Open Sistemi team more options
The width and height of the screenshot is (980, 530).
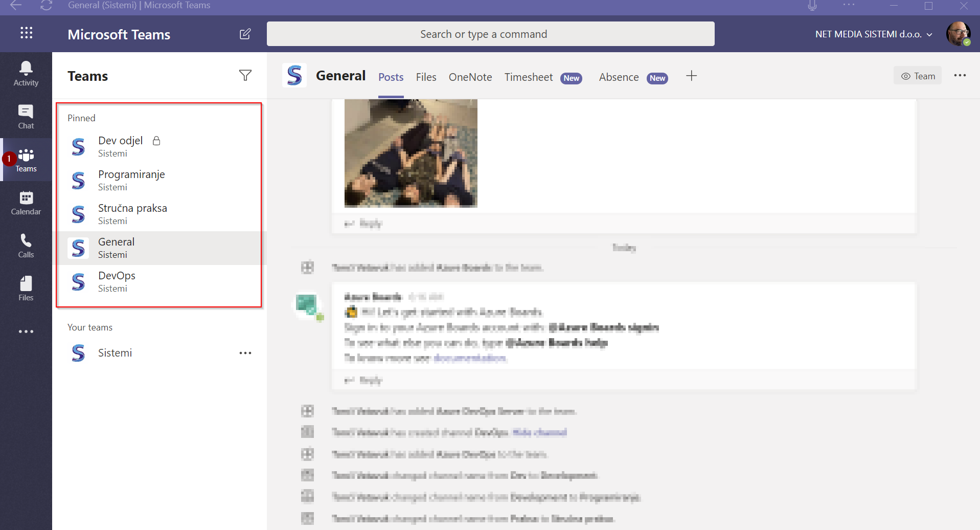pos(245,353)
